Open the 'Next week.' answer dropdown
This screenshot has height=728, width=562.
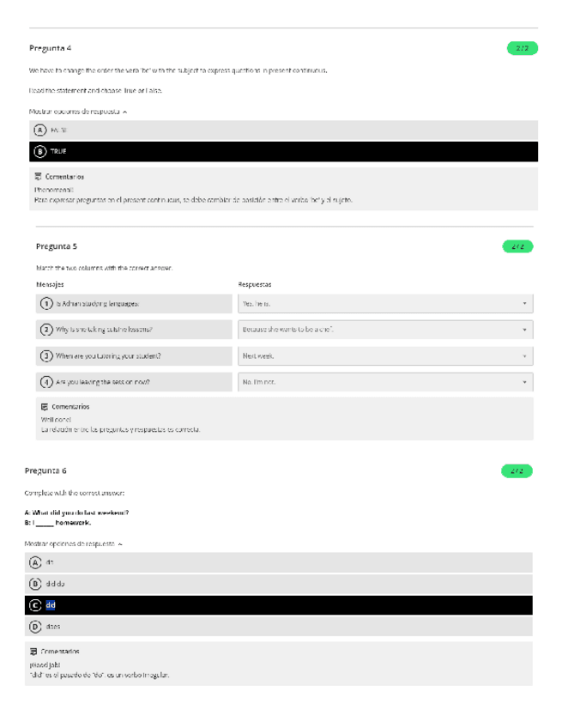pos(384,355)
